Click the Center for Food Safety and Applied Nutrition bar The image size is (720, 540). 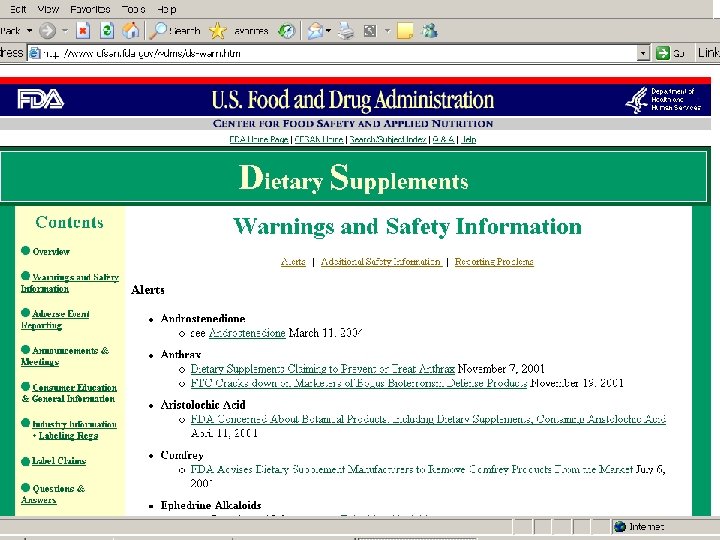353,124
